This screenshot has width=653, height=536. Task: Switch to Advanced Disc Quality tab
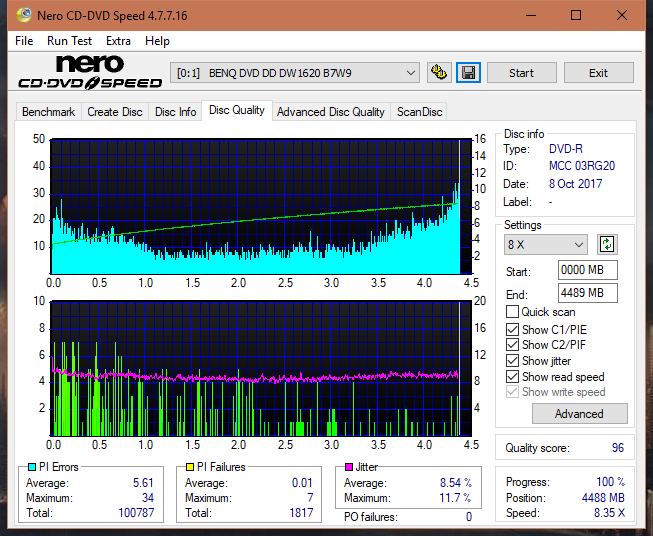331,112
